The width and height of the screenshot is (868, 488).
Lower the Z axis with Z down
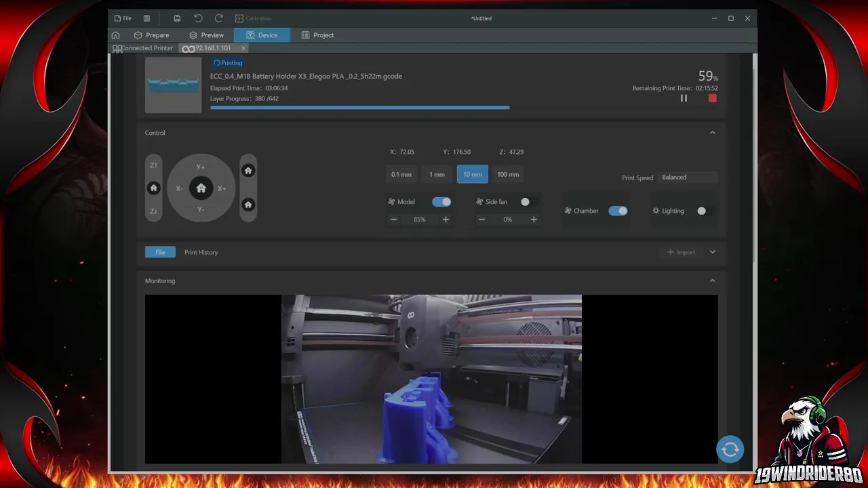coord(153,211)
